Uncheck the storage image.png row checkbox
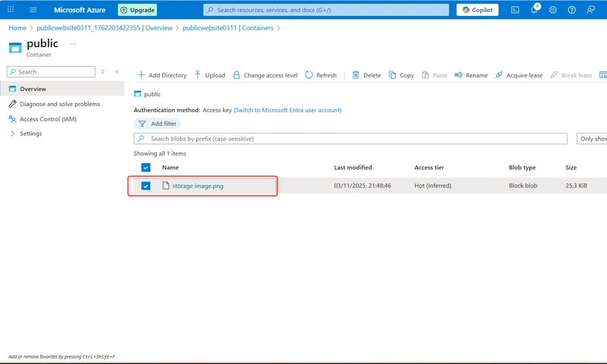 click(146, 186)
